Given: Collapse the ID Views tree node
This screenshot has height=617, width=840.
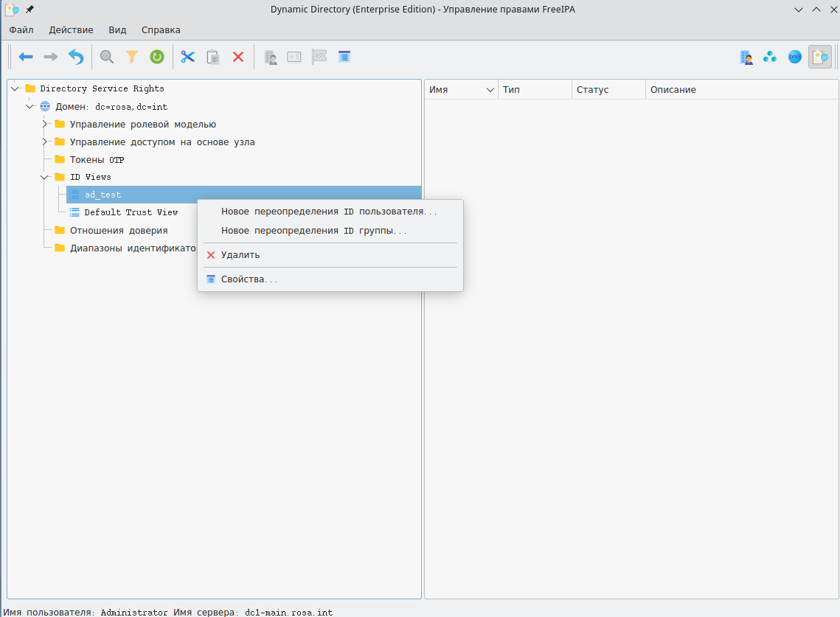Looking at the screenshot, I should (x=45, y=177).
